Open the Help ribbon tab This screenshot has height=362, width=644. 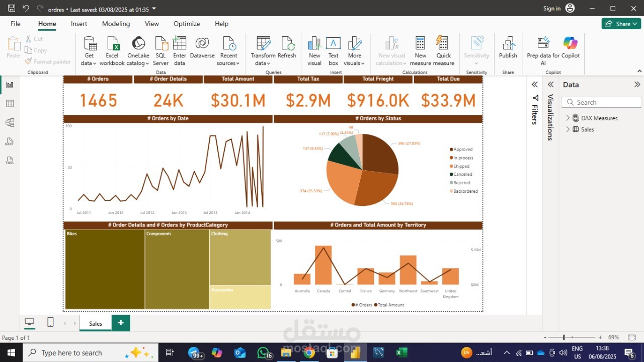coord(221,24)
